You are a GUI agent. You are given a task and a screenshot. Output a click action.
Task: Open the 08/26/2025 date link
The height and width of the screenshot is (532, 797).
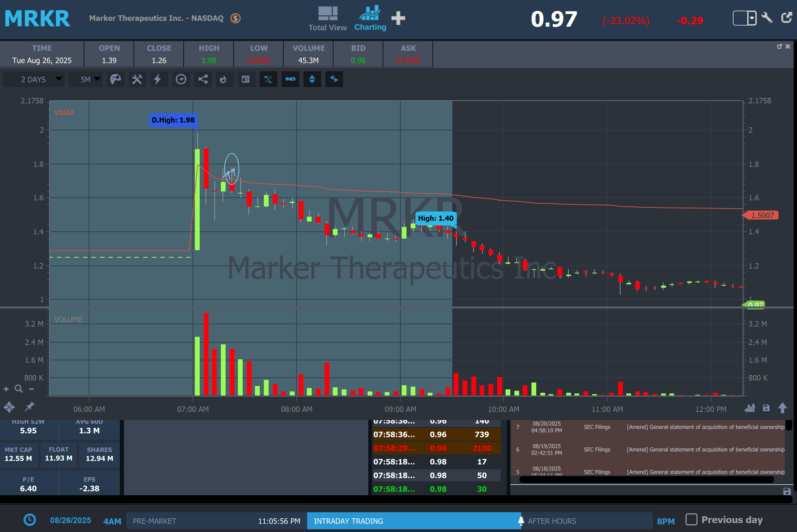(x=71, y=520)
